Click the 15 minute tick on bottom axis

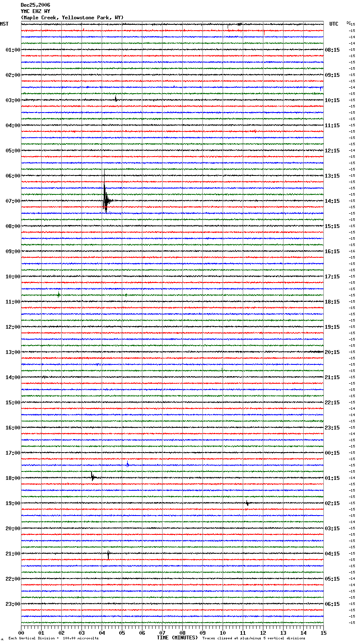323,633
